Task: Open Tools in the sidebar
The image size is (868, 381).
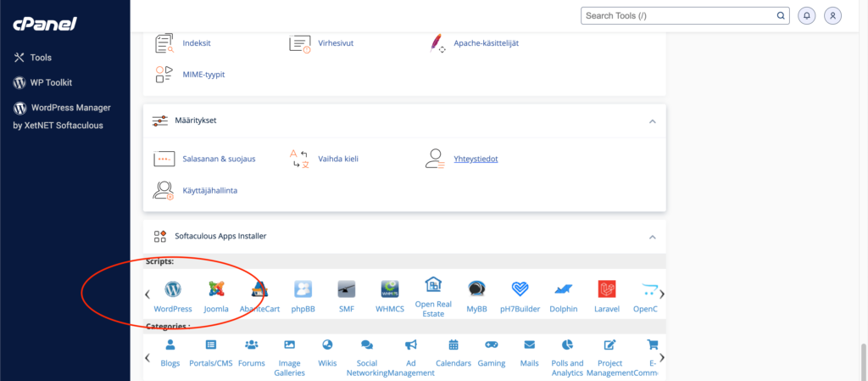Action: (33, 58)
